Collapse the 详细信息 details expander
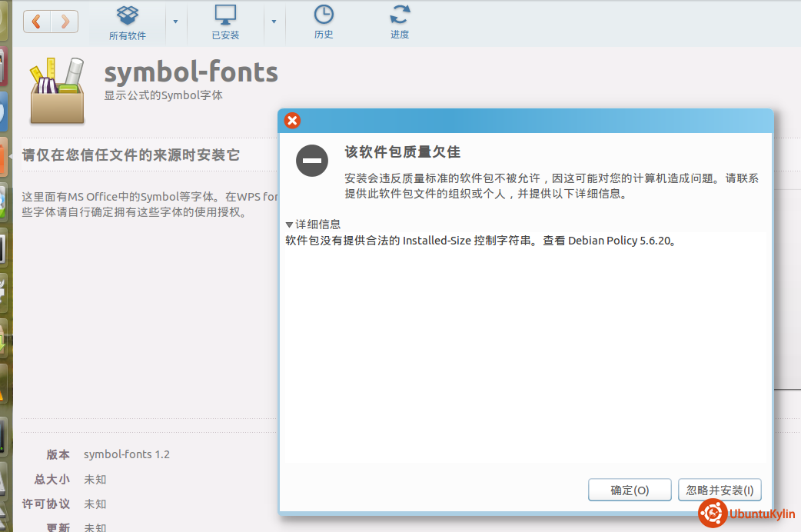Viewport: 801px width, 532px height. (289, 224)
